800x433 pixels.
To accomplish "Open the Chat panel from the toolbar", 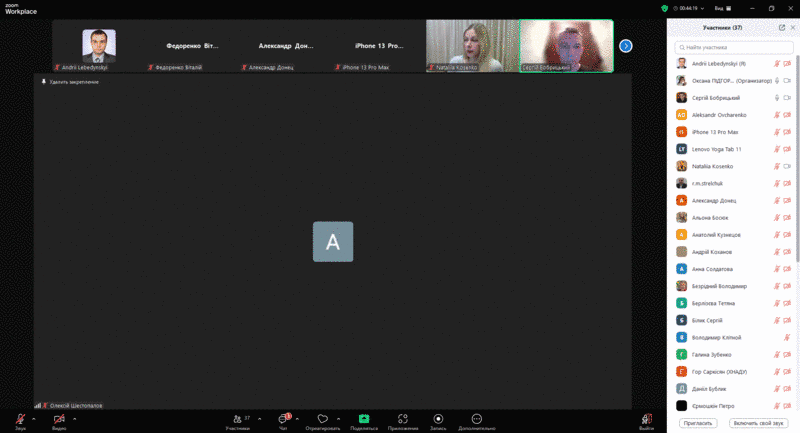I will pyautogui.click(x=284, y=419).
